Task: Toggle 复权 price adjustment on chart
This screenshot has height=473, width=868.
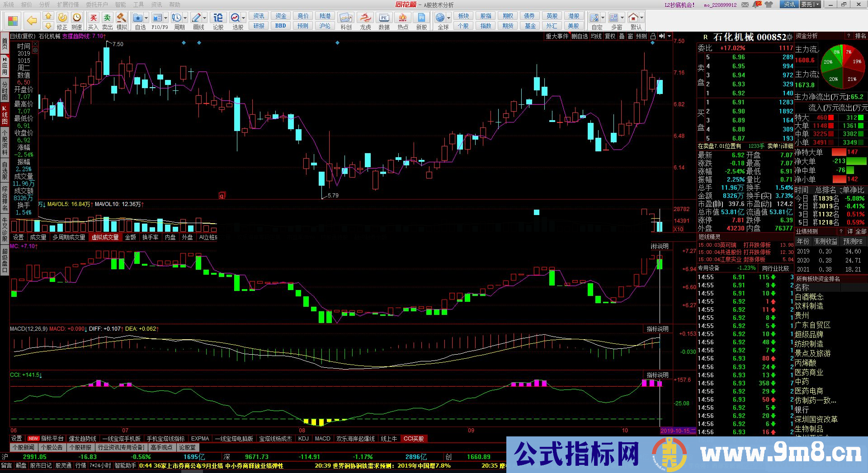Action: point(610,36)
